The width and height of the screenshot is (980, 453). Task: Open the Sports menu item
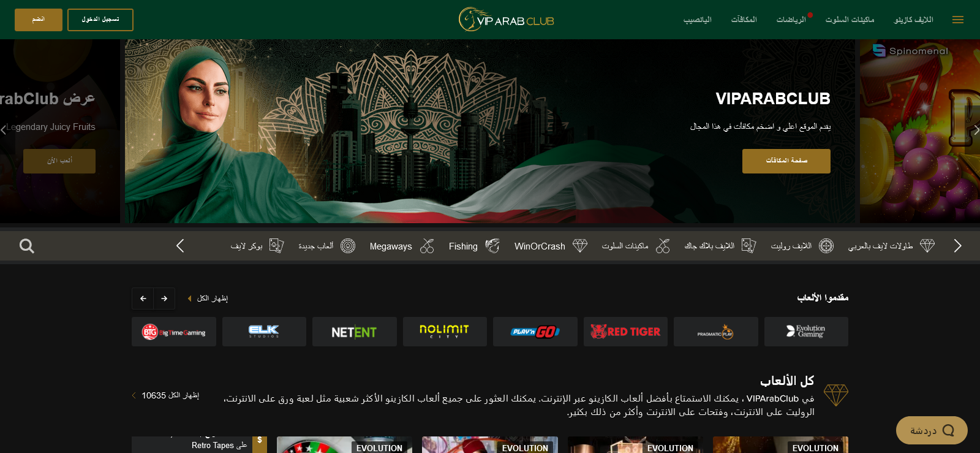click(x=791, y=20)
